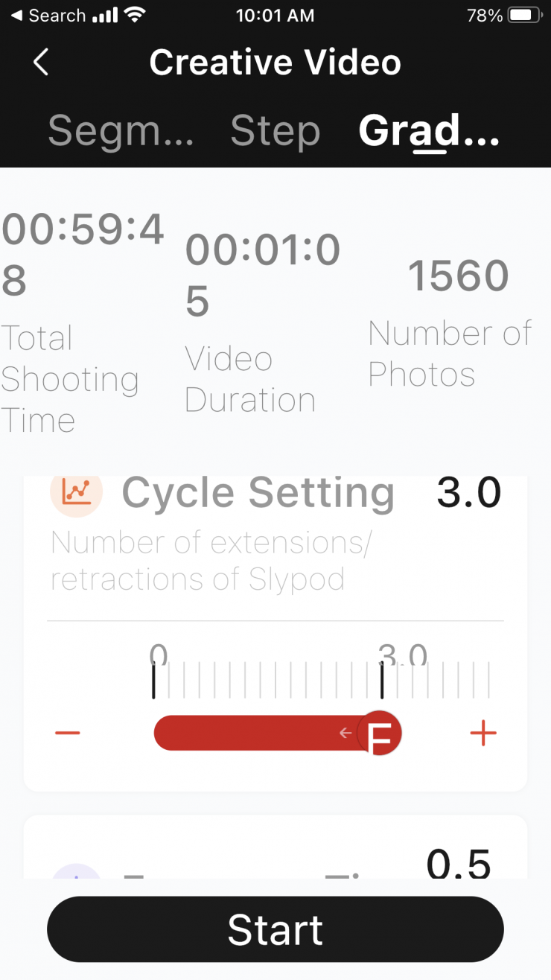The image size is (551, 980).
Task: Switch to the Segm... tab
Action: (121, 131)
